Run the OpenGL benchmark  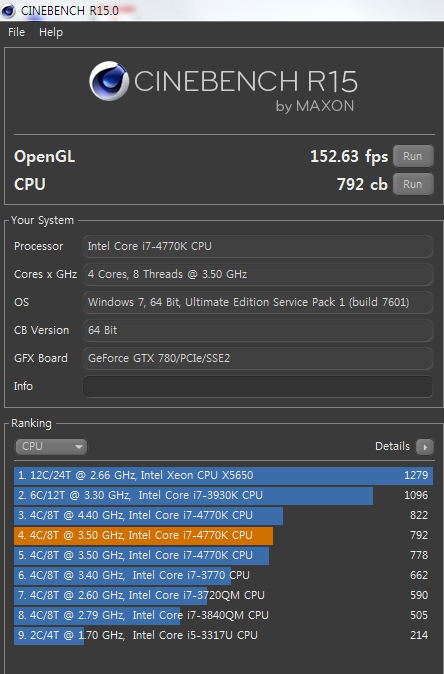click(x=413, y=156)
